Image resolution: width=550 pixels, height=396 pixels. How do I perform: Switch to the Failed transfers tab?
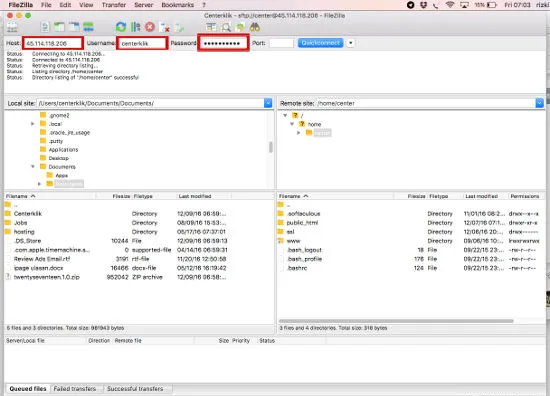(75, 389)
